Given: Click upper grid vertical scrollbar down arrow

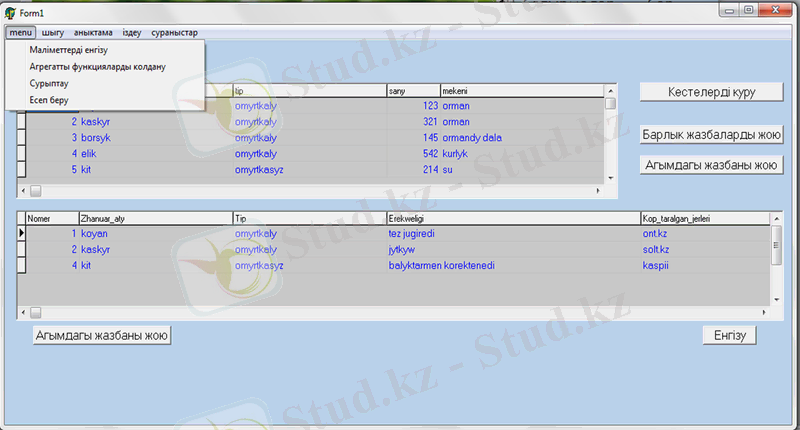Looking at the screenshot, I should click(610, 178).
